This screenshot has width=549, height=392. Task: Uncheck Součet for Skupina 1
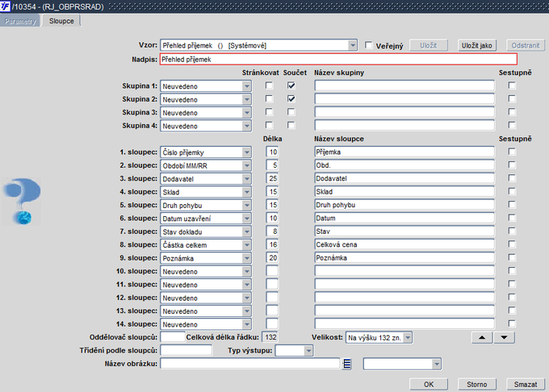coord(291,85)
